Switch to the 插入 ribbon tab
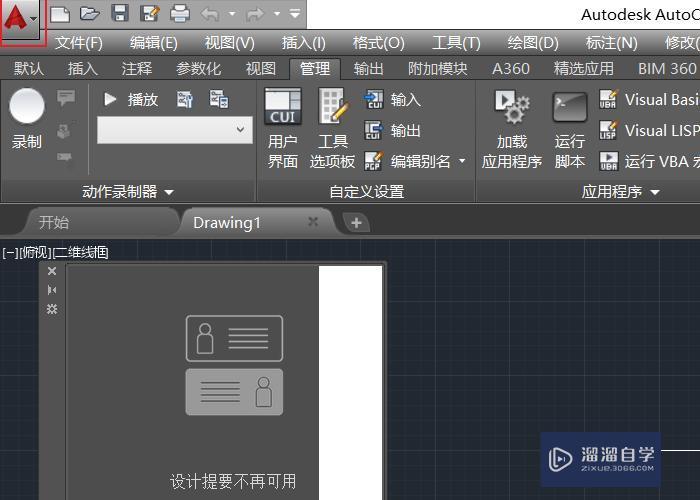Viewport: 700px width, 500px height. point(83,69)
